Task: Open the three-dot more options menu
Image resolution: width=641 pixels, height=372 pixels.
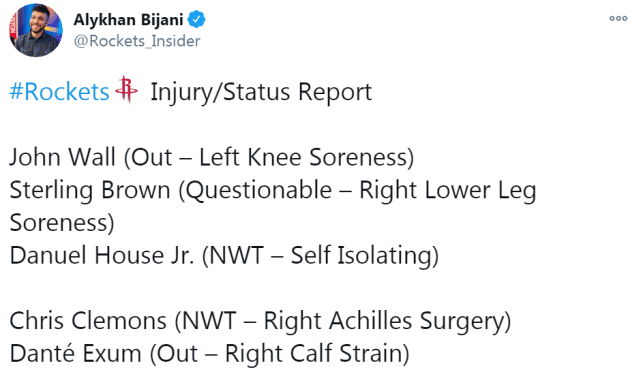Action: tap(618, 18)
